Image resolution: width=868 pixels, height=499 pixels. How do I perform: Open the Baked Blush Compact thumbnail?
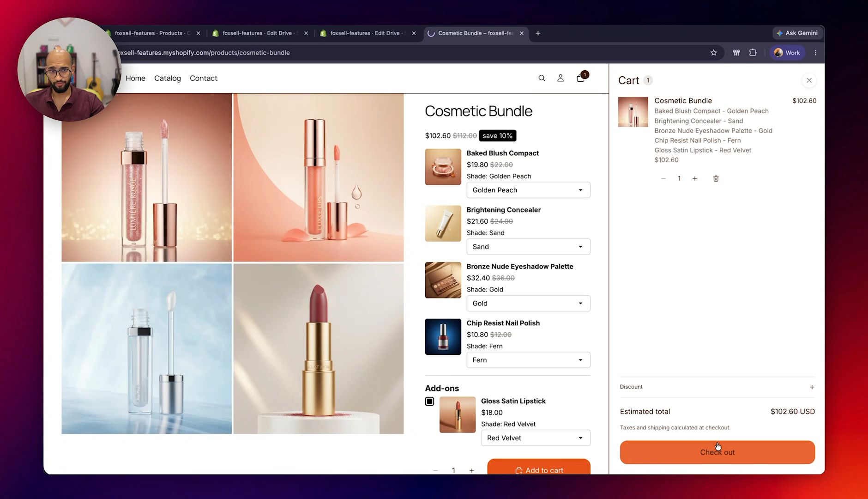pyautogui.click(x=443, y=166)
